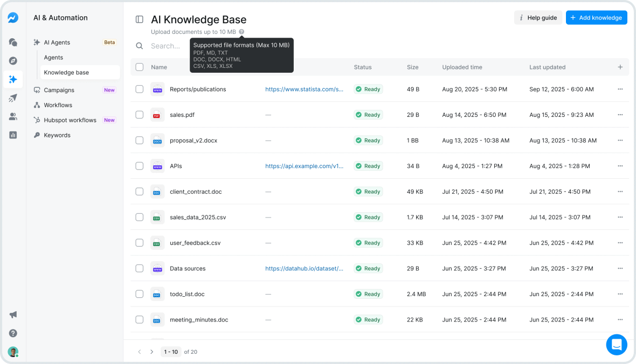Open AI Agents menu item
Screen dimensions: 636x364
(75, 42)
